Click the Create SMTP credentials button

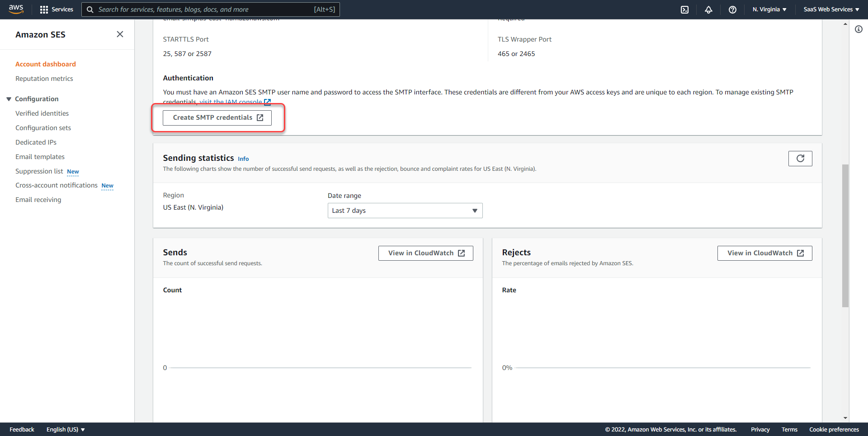pos(217,117)
